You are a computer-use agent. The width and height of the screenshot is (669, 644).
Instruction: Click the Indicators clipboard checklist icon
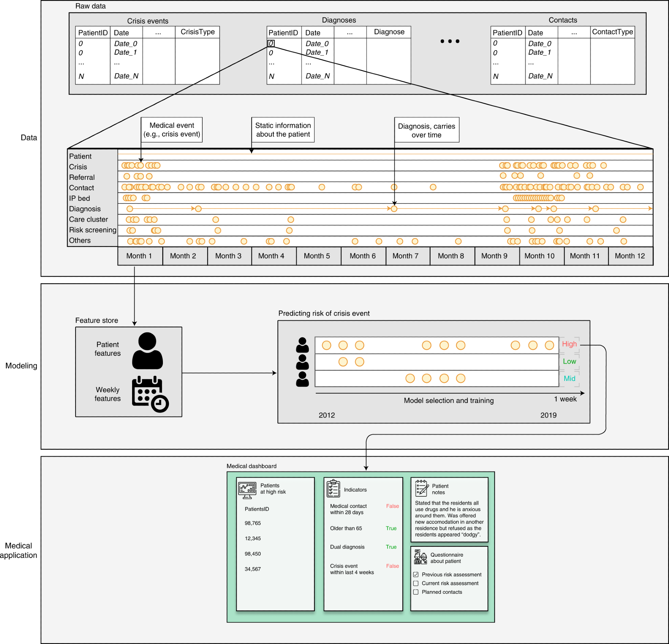click(x=333, y=489)
